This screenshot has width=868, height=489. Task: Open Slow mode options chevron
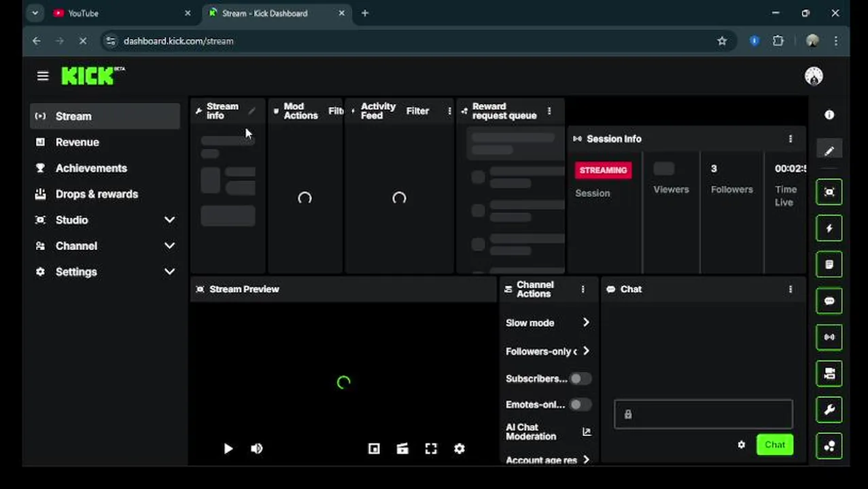[x=586, y=323]
